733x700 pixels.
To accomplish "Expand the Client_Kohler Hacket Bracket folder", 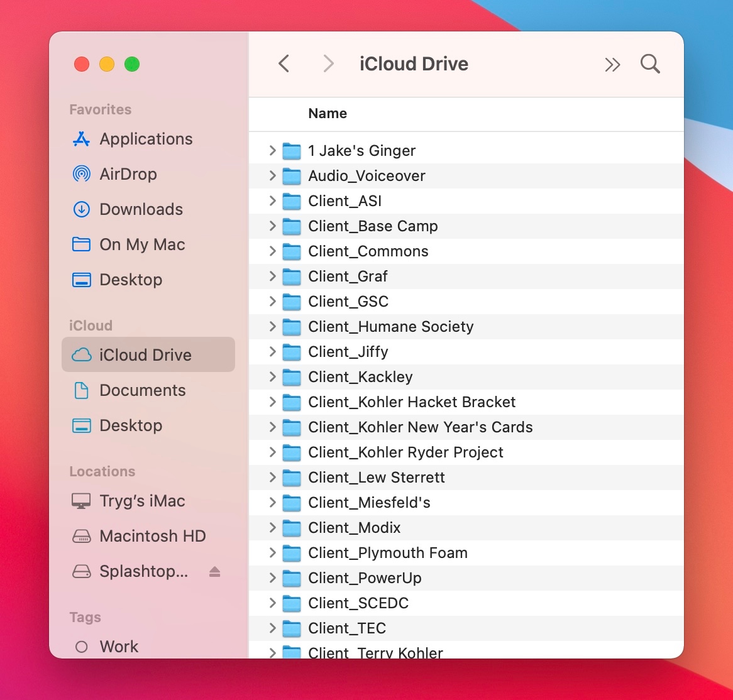I will click(x=273, y=402).
